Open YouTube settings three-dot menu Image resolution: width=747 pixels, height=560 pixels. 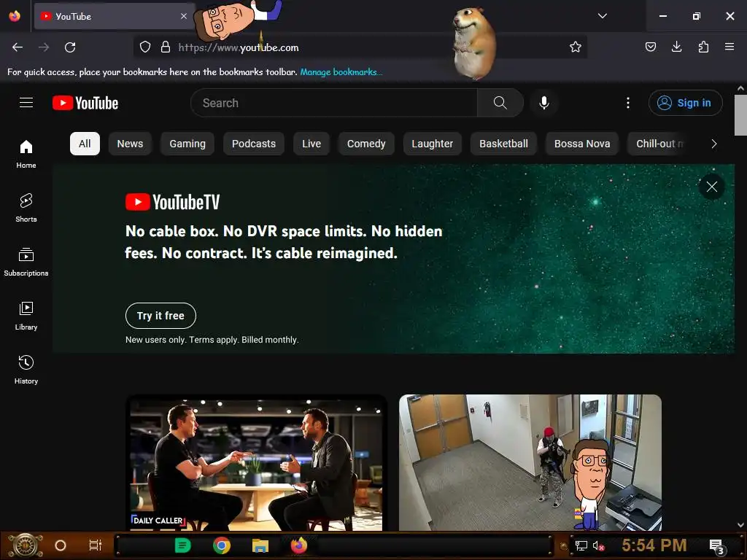(x=628, y=103)
